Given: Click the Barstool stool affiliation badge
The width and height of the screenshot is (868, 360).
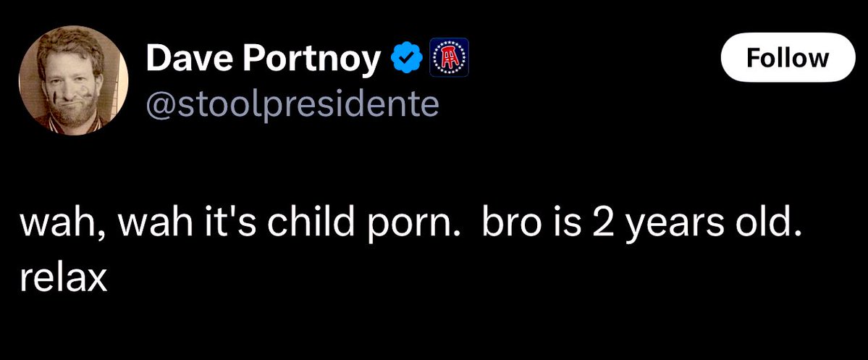Looking at the screenshot, I should (450, 58).
